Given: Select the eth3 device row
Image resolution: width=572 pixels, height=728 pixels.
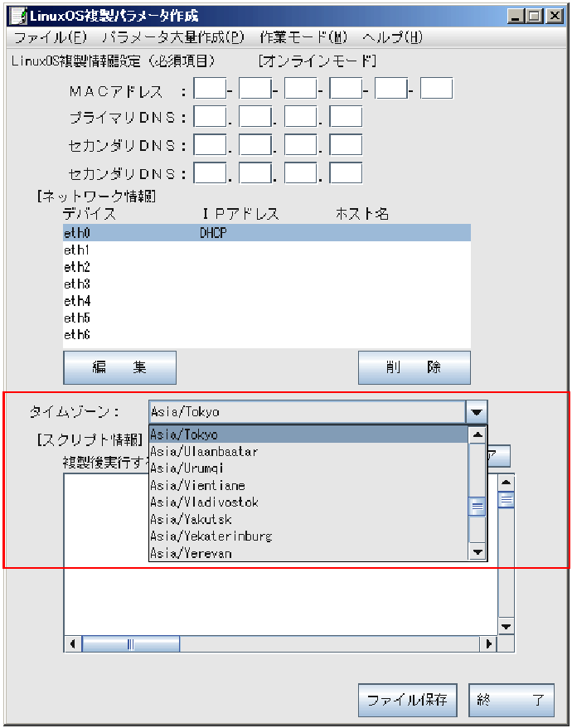Looking at the screenshot, I should pyautogui.click(x=267, y=284).
